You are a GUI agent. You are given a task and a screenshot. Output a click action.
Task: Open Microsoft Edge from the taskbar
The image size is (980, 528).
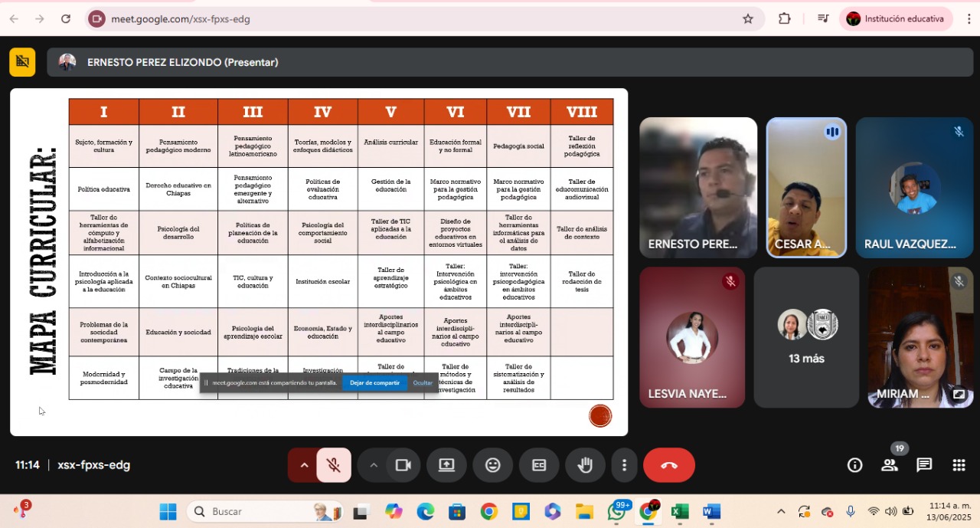coord(425,511)
